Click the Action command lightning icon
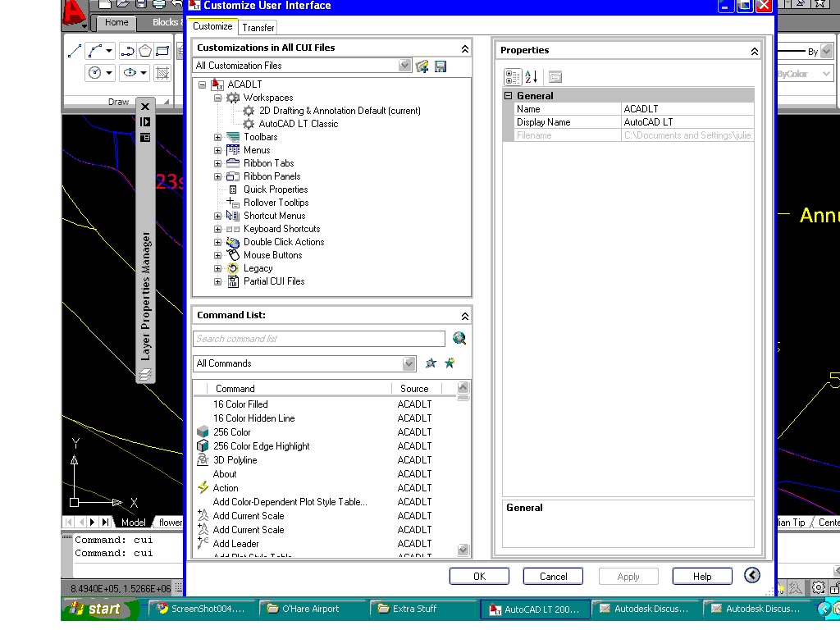Screen dimensions: 840x630 [x=203, y=487]
